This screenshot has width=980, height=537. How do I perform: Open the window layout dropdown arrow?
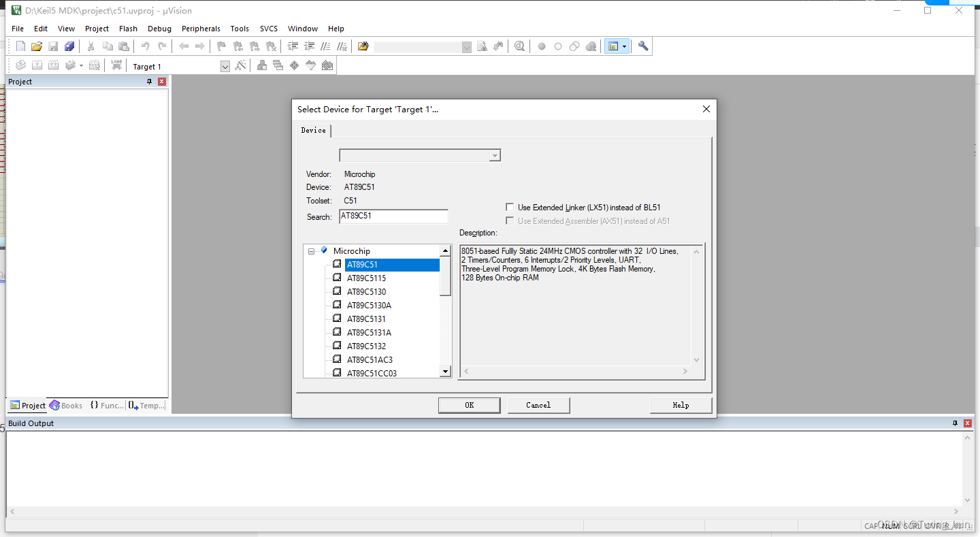tap(624, 46)
